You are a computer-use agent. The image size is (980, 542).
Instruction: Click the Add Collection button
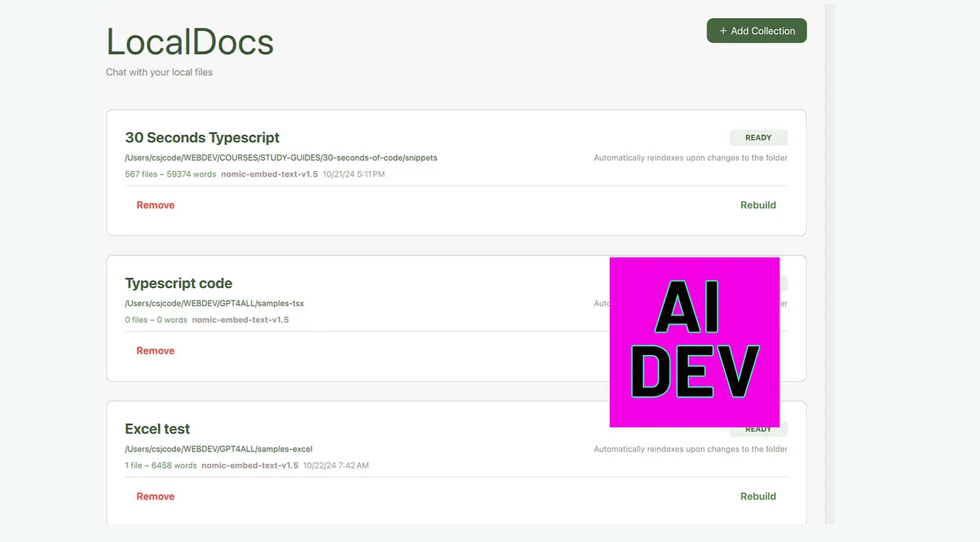[756, 30]
